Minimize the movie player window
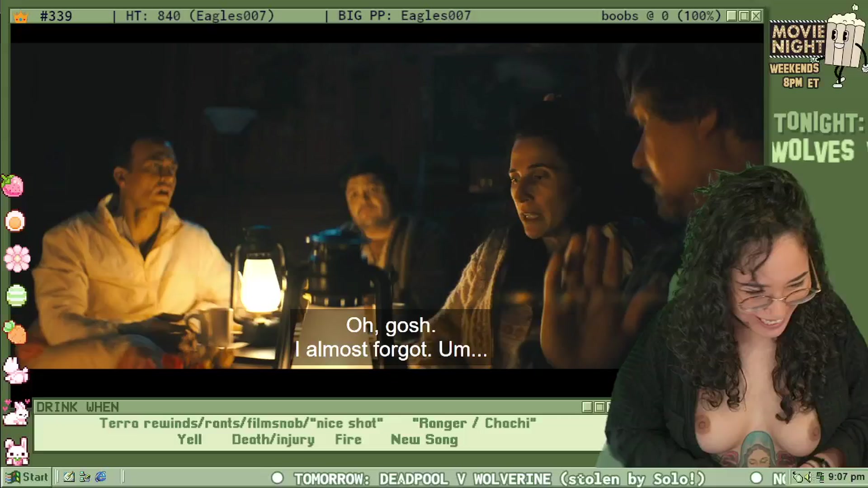 point(732,16)
